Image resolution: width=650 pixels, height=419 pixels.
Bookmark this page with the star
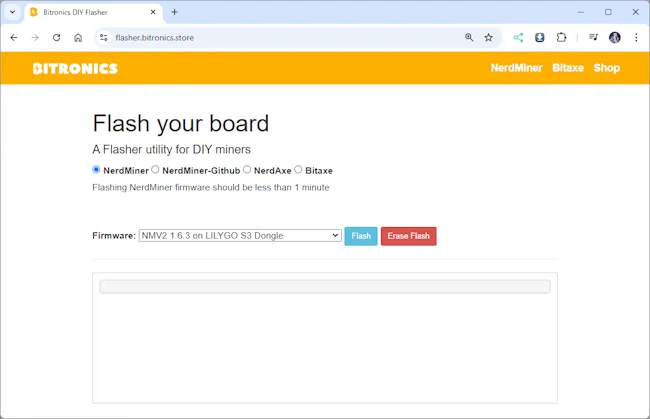click(489, 38)
